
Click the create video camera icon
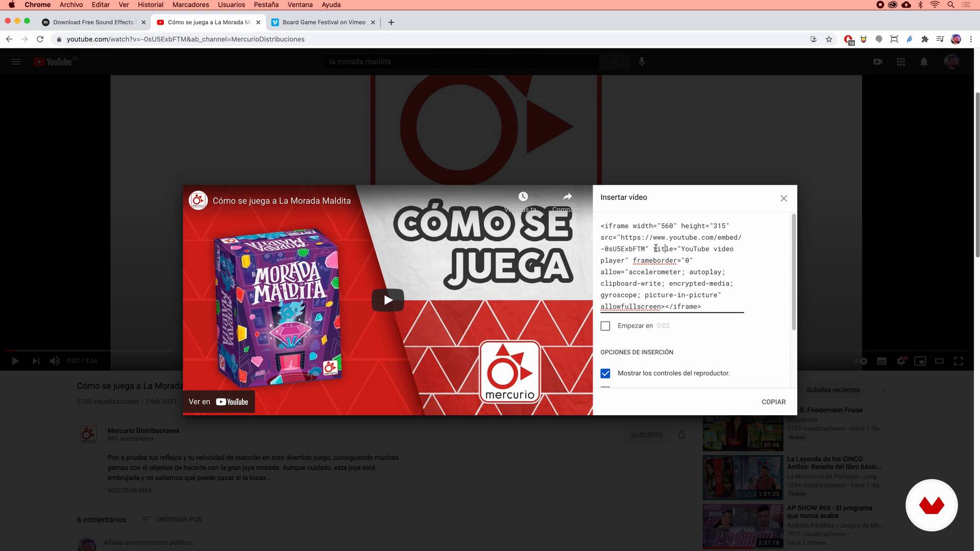878,62
